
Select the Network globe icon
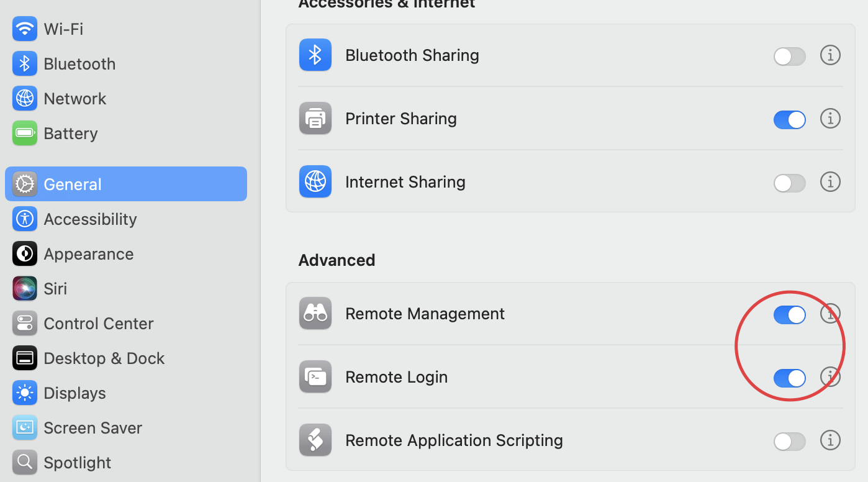(25, 99)
